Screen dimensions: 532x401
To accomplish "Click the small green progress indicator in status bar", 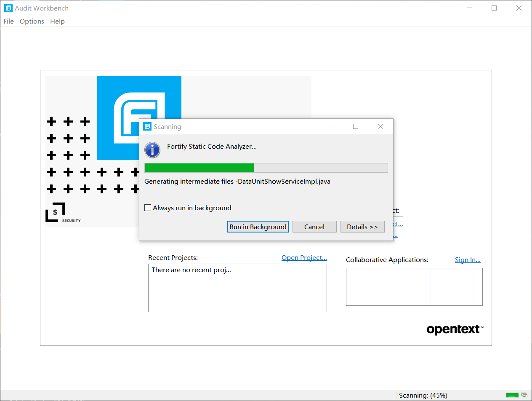I will [512, 395].
